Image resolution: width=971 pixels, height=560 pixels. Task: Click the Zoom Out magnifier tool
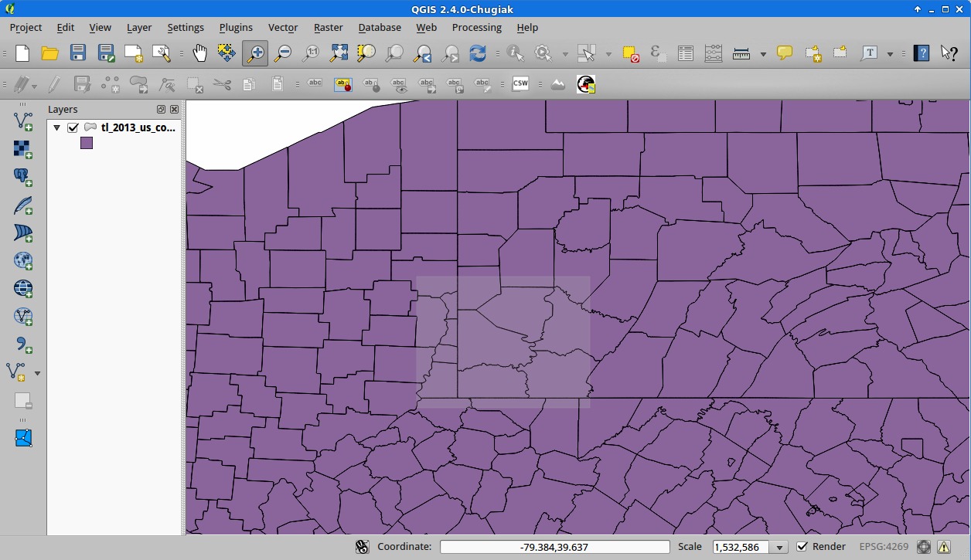point(283,53)
